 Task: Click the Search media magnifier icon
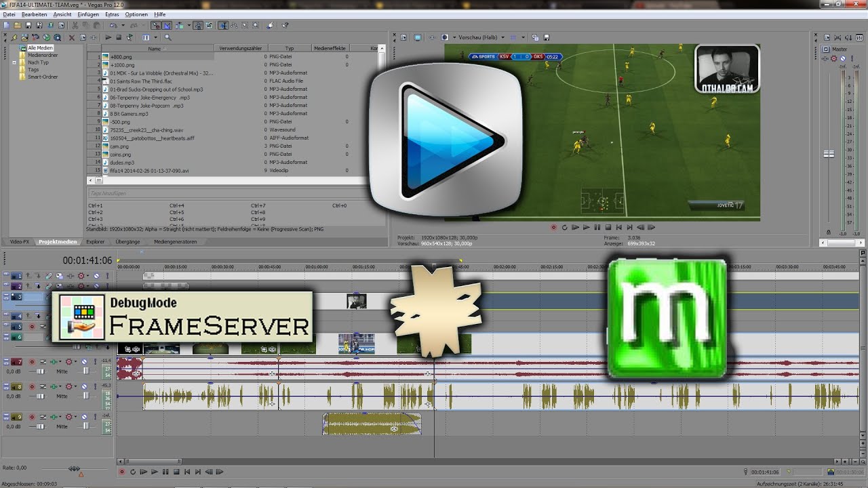pyautogui.click(x=167, y=37)
